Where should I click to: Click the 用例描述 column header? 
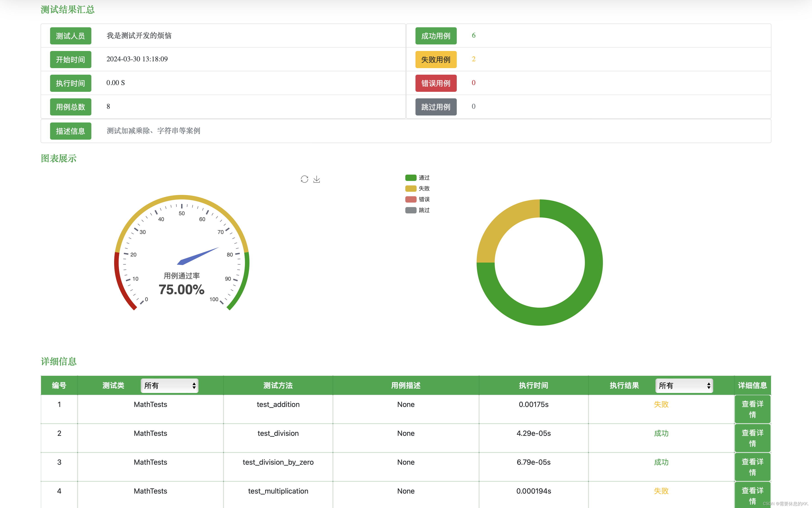(406, 385)
